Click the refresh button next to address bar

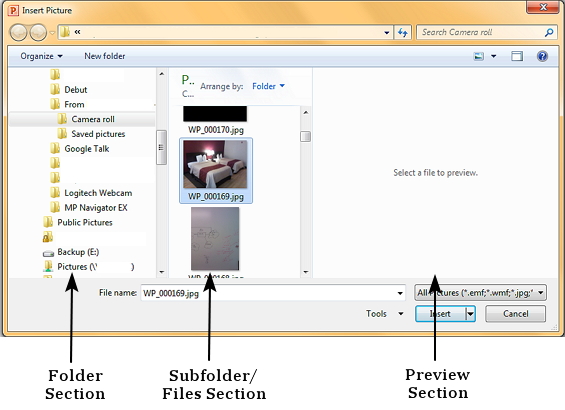(x=403, y=32)
